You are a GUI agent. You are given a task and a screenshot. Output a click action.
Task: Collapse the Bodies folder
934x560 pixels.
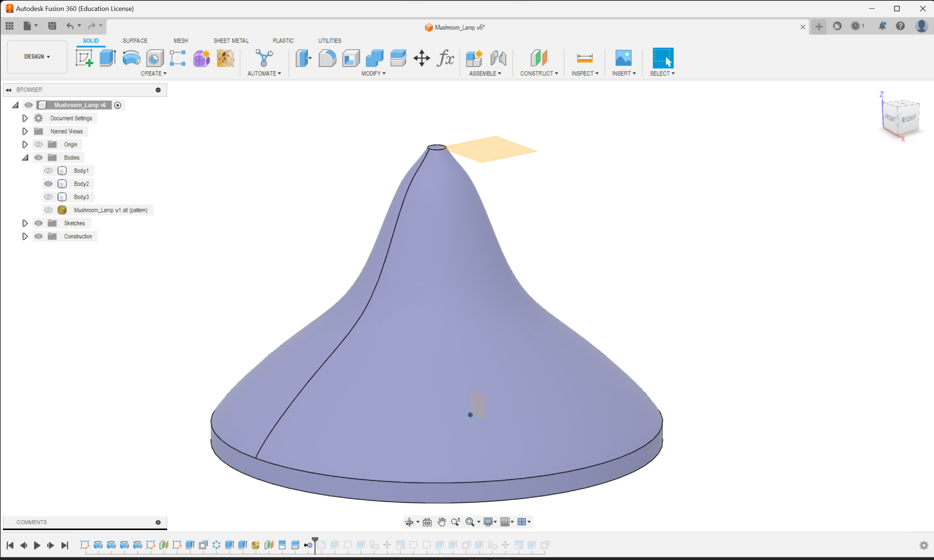tap(25, 158)
